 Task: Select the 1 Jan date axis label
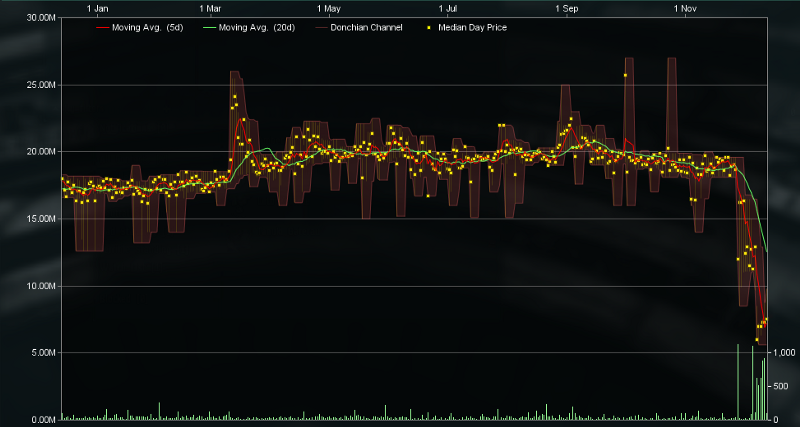point(98,8)
